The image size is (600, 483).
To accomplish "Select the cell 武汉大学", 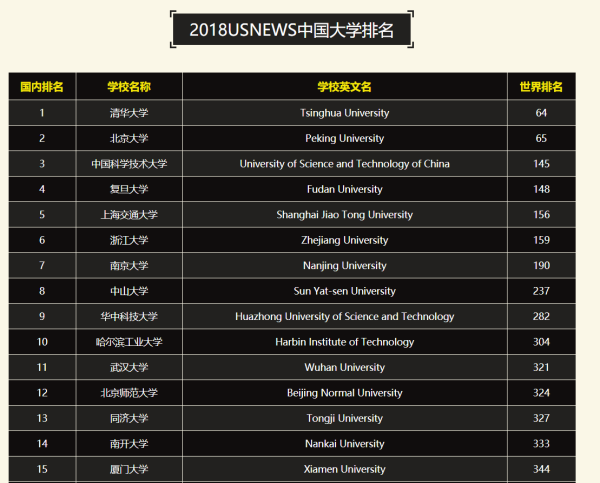I will (x=129, y=367).
